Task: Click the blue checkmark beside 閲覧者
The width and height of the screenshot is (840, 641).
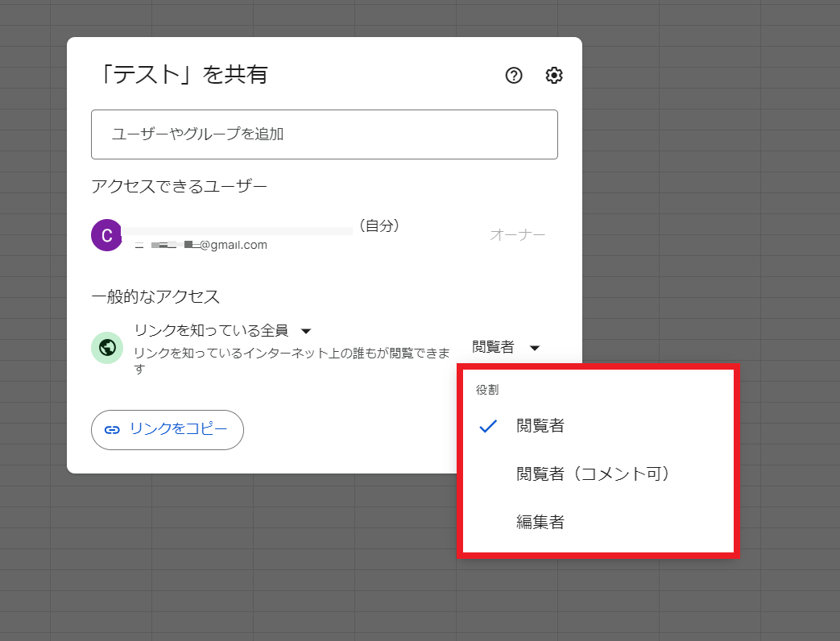Action: pyautogui.click(x=487, y=426)
